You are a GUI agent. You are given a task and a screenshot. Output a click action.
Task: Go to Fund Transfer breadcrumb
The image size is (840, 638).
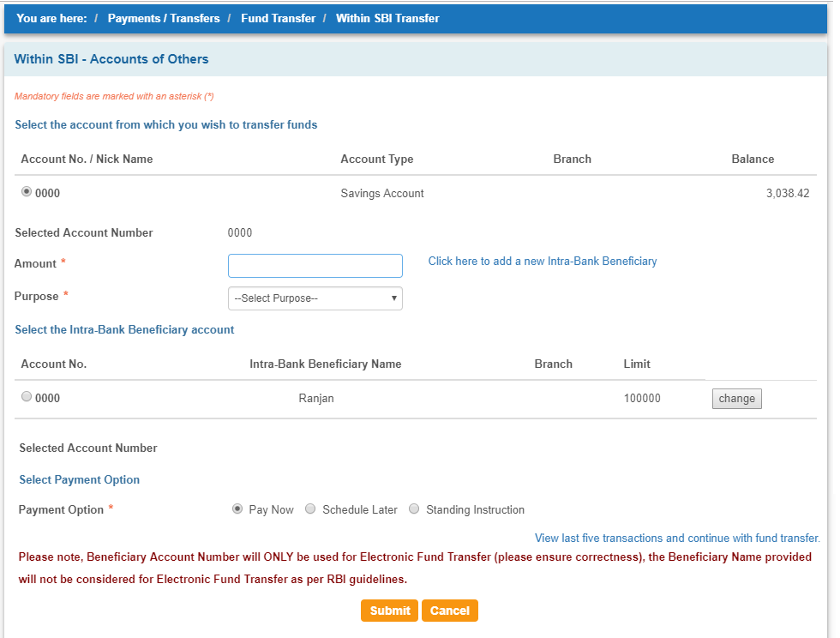click(x=278, y=18)
